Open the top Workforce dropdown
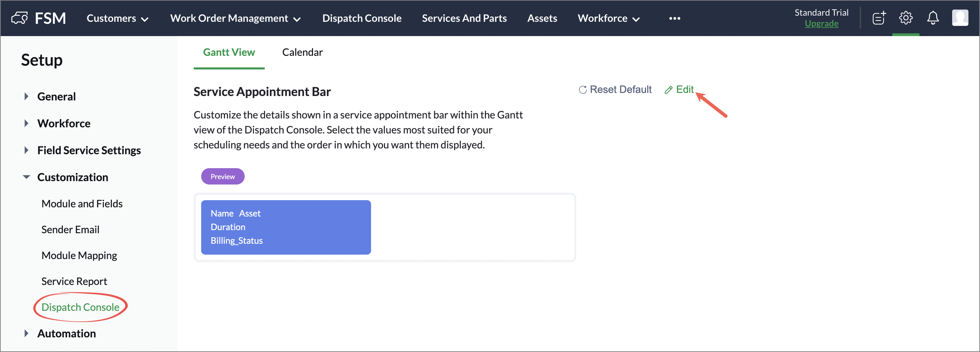Screen dimensions: 980x352 [x=608, y=18]
